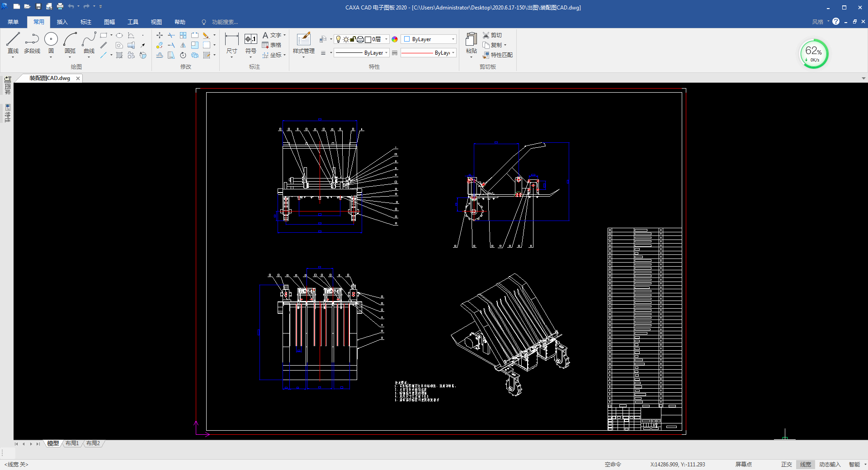
Task: Click the Cut (剪切) button
Action: coord(492,35)
